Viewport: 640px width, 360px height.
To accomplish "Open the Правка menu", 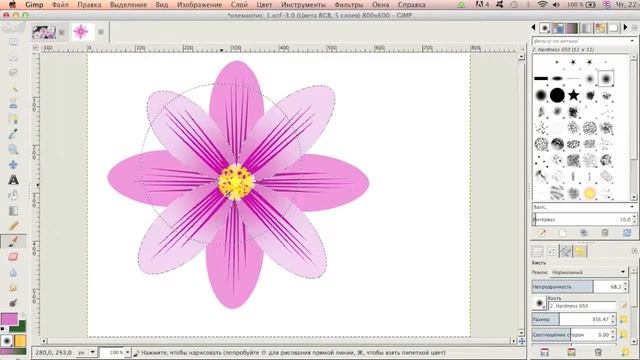I will 89,5.
